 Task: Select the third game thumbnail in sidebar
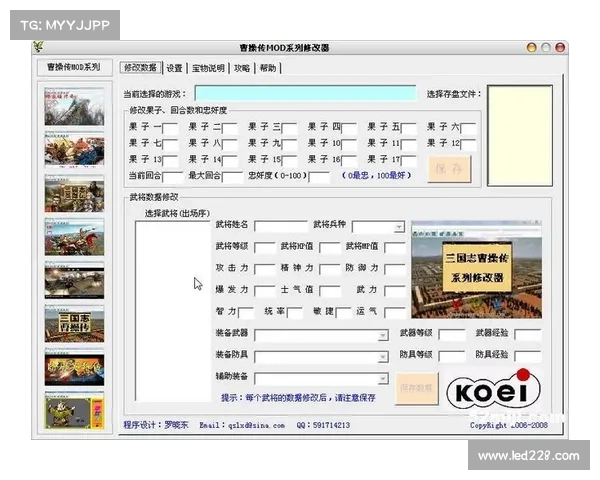point(74,193)
